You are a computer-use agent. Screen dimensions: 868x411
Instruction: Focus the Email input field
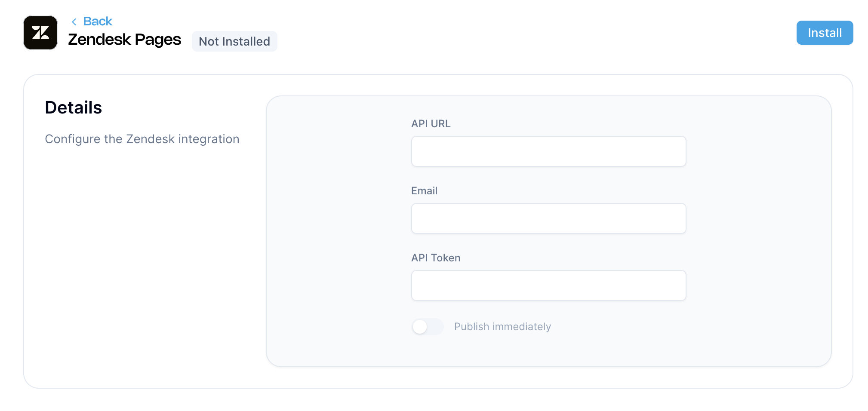point(548,218)
